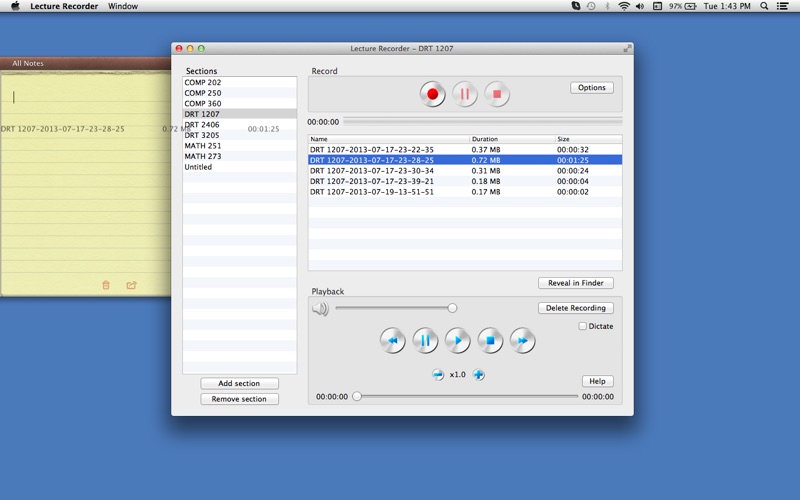Select the COMP 360 section
The height and width of the screenshot is (500, 800).
pyautogui.click(x=239, y=104)
